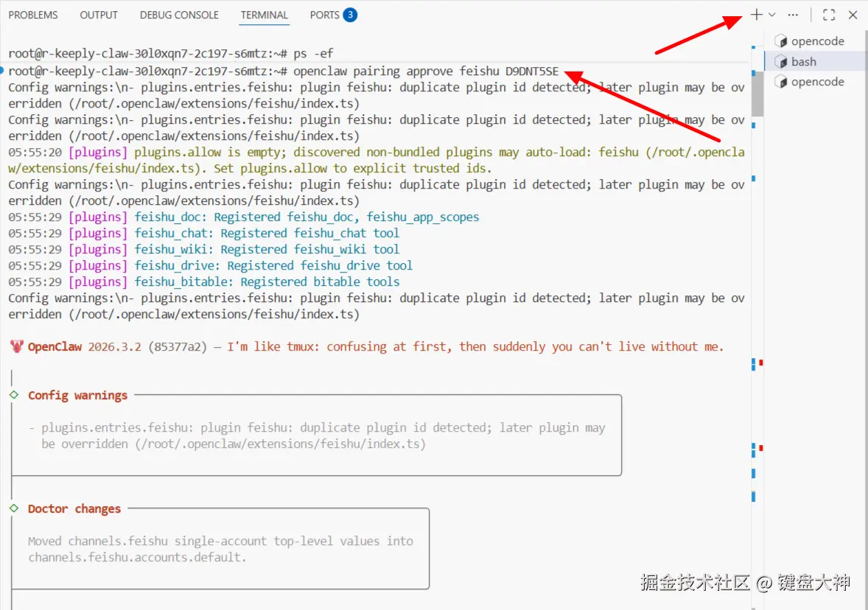Click the 'ps -ef' command text
Screen dimensions: 868x610
point(313,54)
